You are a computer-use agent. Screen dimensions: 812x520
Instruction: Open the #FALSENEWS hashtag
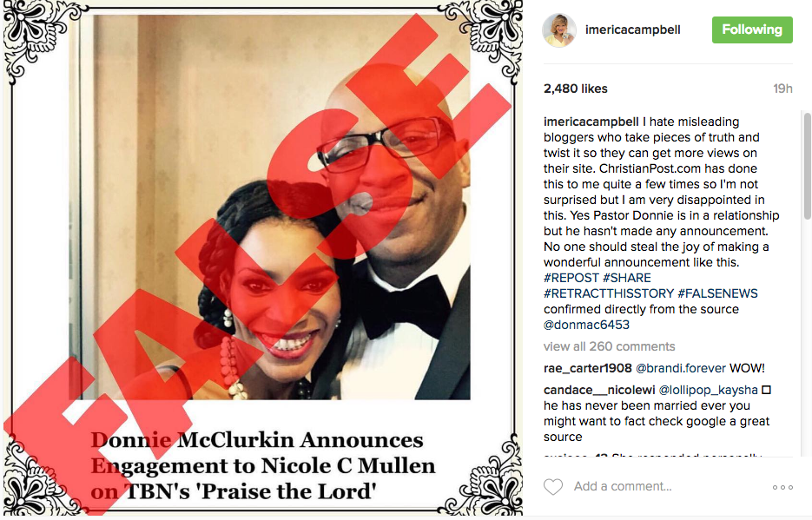pyautogui.click(x=717, y=293)
